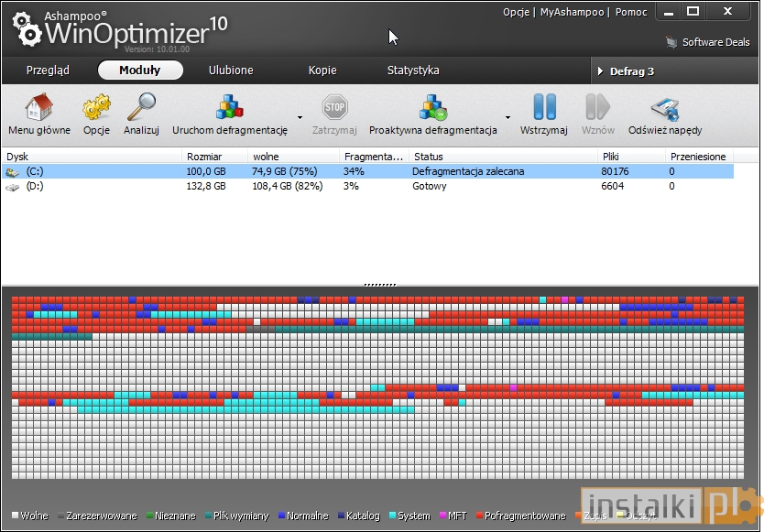Switch to the Statystyka tab
Screen dimensions: 764x532
[x=413, y=70]
